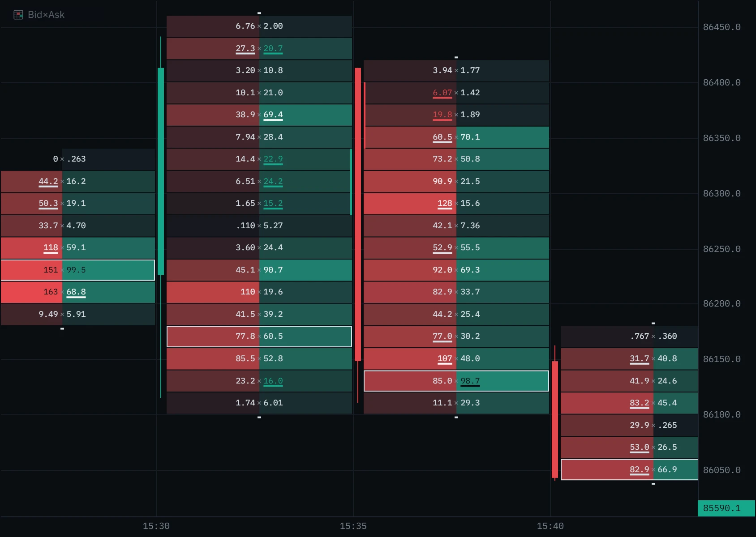Screen dimensions: 756x537
Task: Click the 45.1 × 90.7 footprint cell
Action: point(259,270)
